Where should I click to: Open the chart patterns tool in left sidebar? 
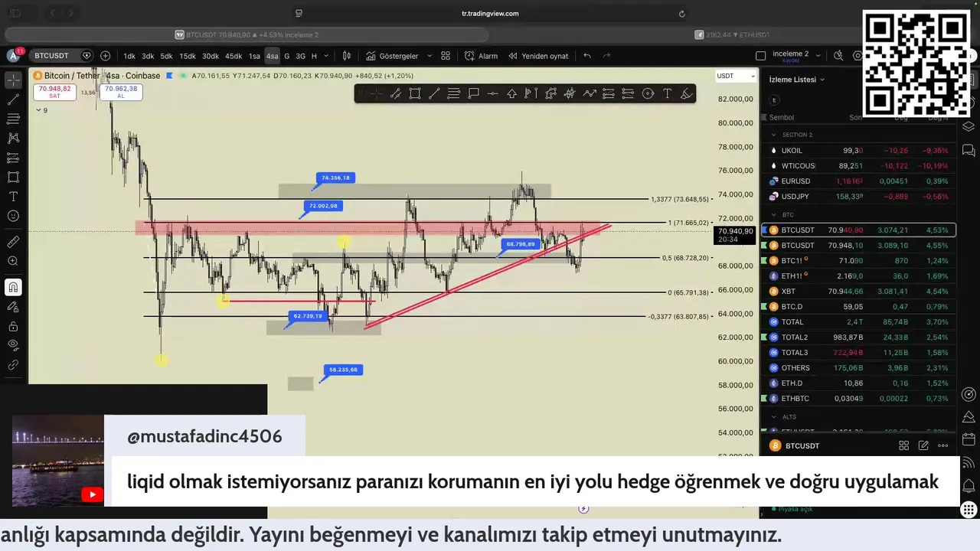[13, 138]
